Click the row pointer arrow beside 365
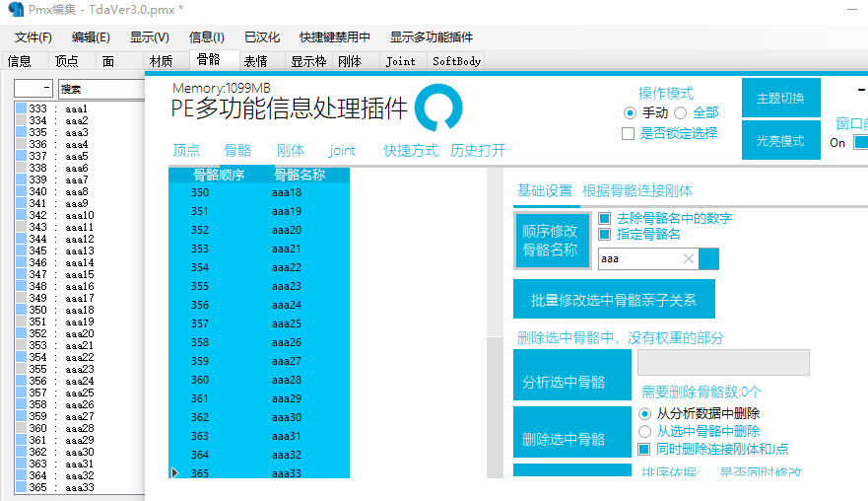 (175, 472)
